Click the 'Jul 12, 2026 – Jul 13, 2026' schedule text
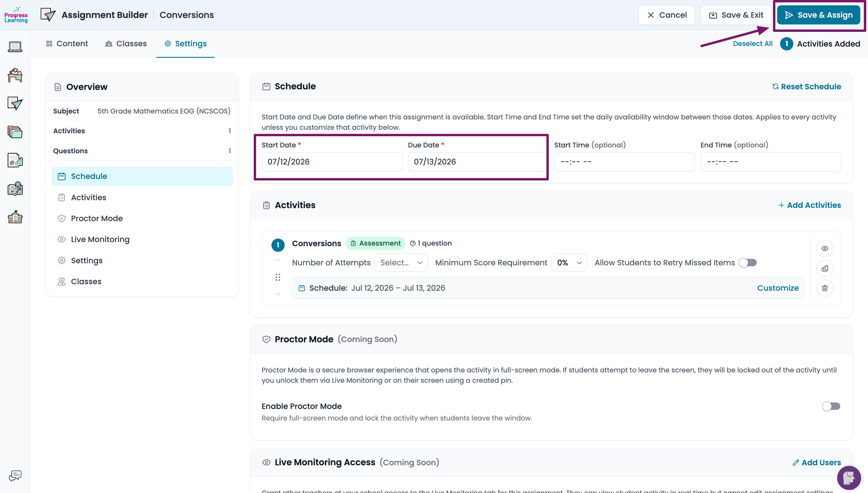Screen dimensions: 868x493 [x=398, y=288]
